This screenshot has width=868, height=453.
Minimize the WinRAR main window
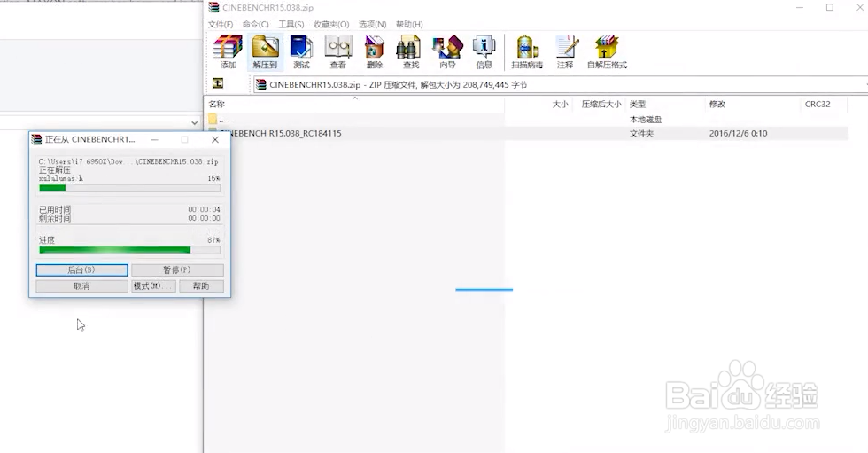800,7
